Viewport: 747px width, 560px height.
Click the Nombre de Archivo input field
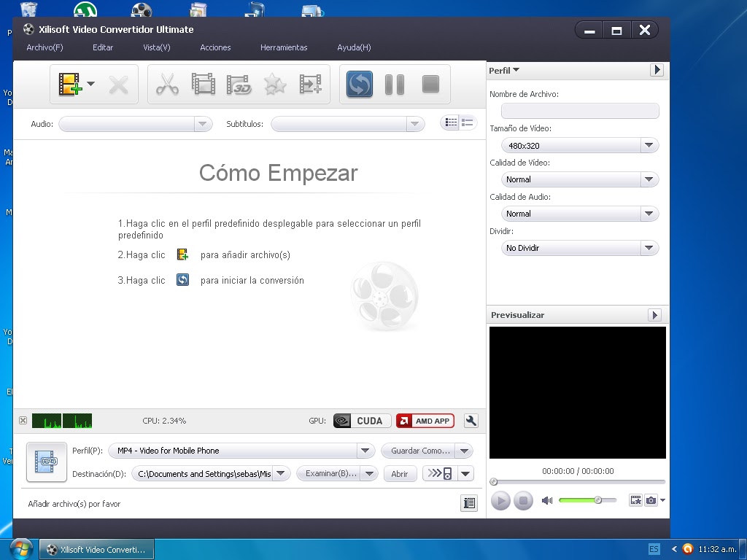point(580,111)
